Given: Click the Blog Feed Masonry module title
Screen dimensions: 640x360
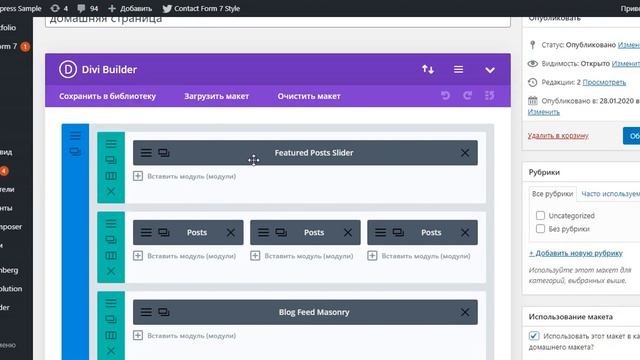Looking at the screenshot, I should [314, 312].
